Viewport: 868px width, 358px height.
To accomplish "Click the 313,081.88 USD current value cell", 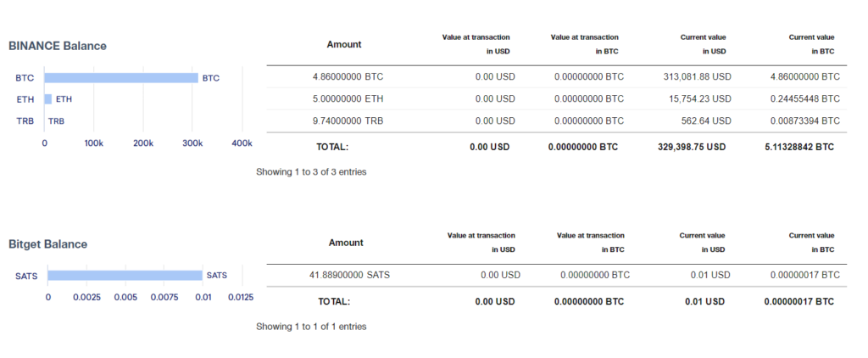I will pos(697,77).
